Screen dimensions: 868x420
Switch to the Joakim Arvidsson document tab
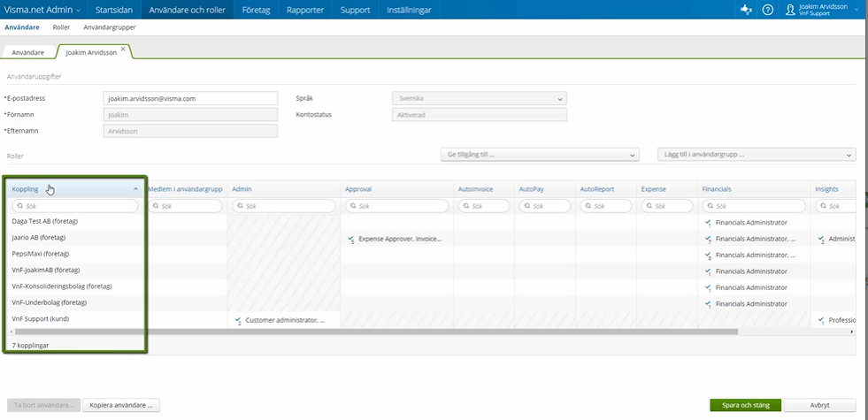pos(93,52)
